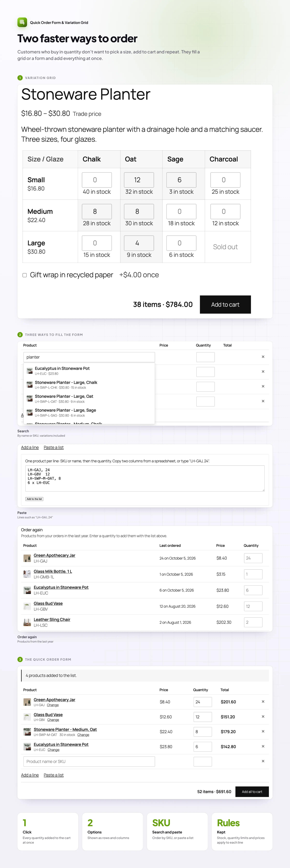Remove the Eucalyptus in Stoneware Pot row
The height and width of the screenshot is (868, 290).
(x=263, y=746)
